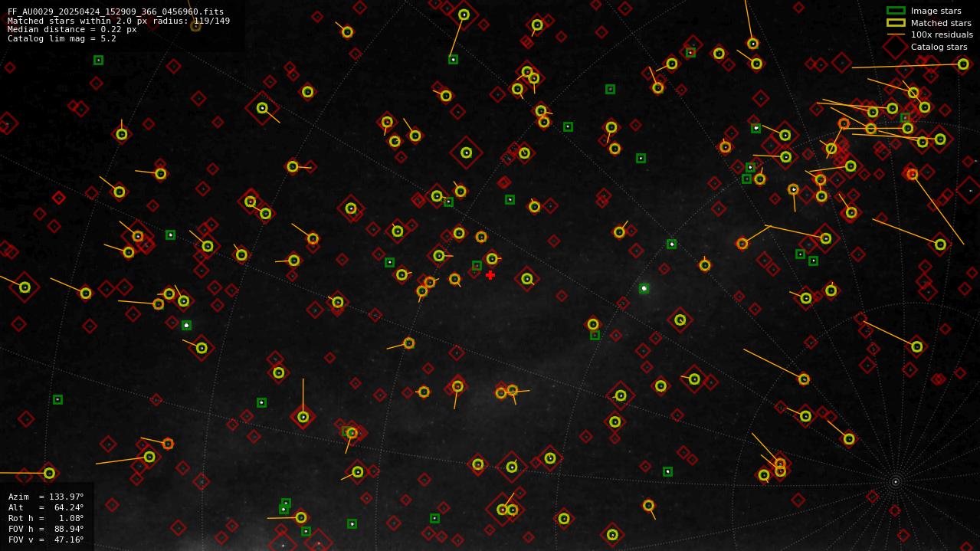
Task: Click the 'Rot h = 1.08°' value
Action: [46, 518]
